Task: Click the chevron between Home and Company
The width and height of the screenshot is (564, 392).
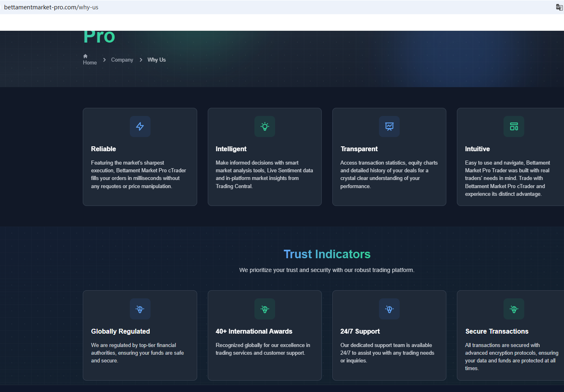Action: (x=105, y=60)
